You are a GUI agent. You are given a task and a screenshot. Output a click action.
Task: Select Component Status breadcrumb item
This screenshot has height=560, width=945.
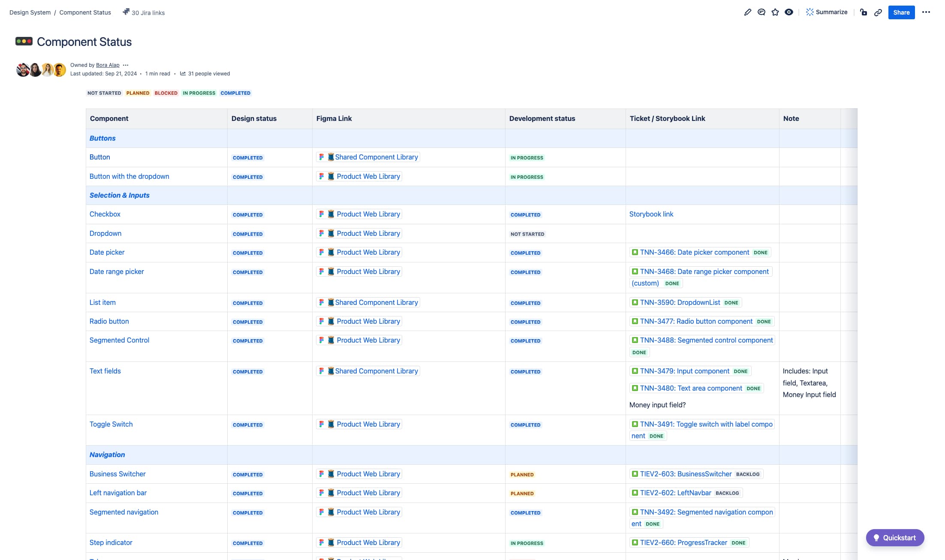pos(85,13)
